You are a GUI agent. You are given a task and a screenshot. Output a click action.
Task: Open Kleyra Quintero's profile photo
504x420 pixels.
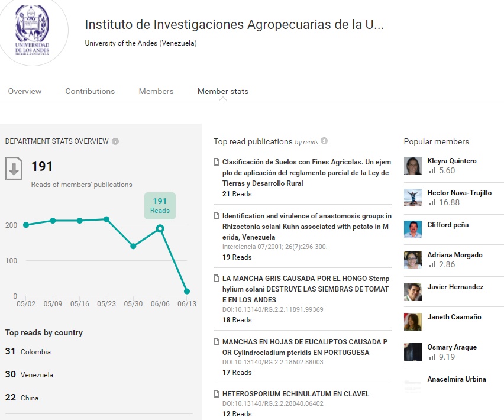pos(413,166)
